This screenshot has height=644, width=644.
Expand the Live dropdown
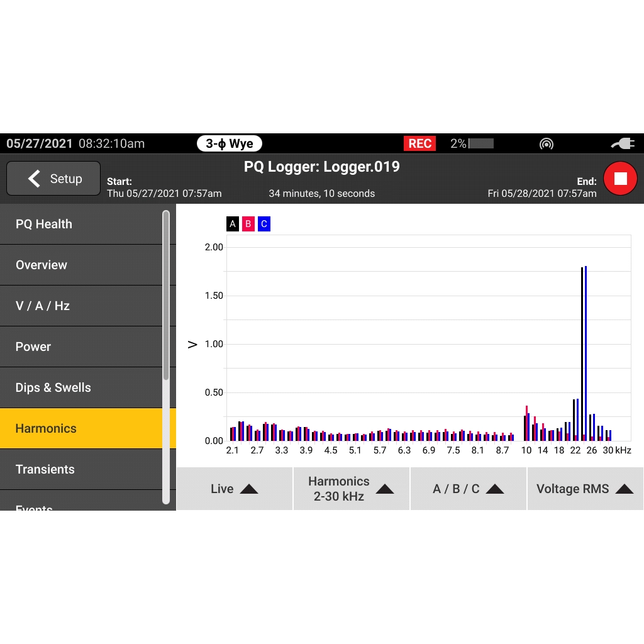click(235, 489)
